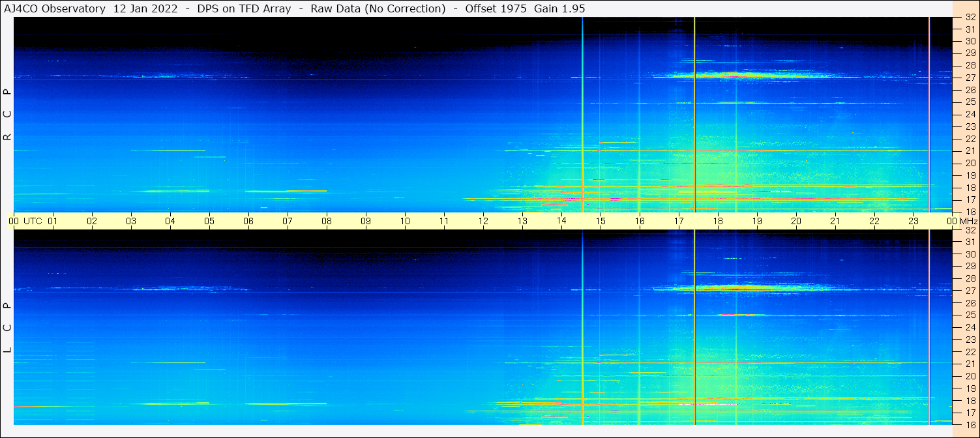The width and height of the screenshot is (980, 438).
Task: Click 23 MHz tick in RCP panel
Action: pyautogui.click(x=970, y=126)
